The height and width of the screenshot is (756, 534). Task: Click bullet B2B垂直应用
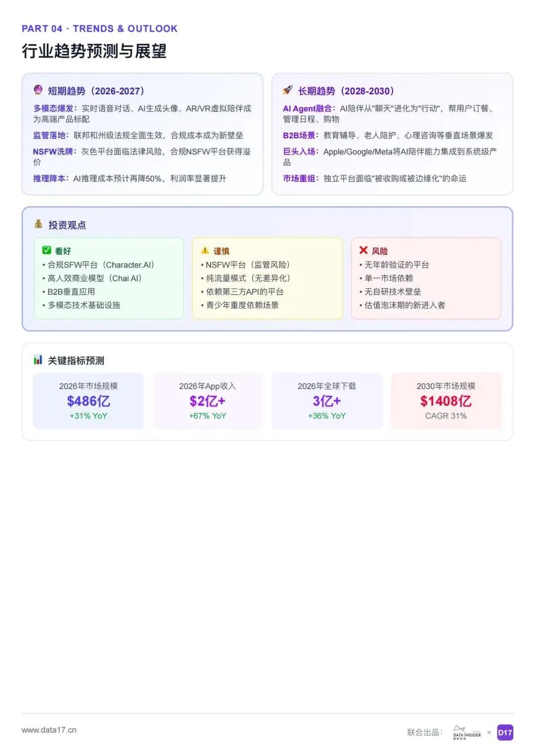click(69, 291)
